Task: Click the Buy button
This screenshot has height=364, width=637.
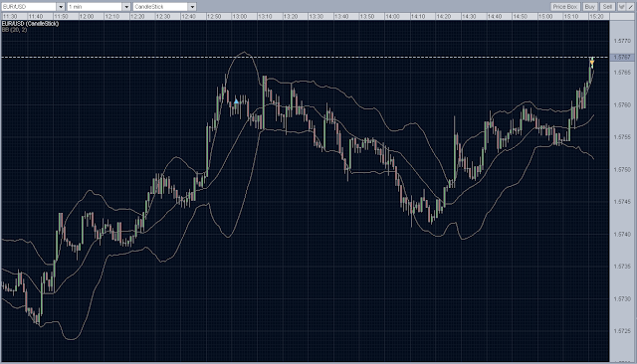Action: pyautogui.click(x=589, y=7)
